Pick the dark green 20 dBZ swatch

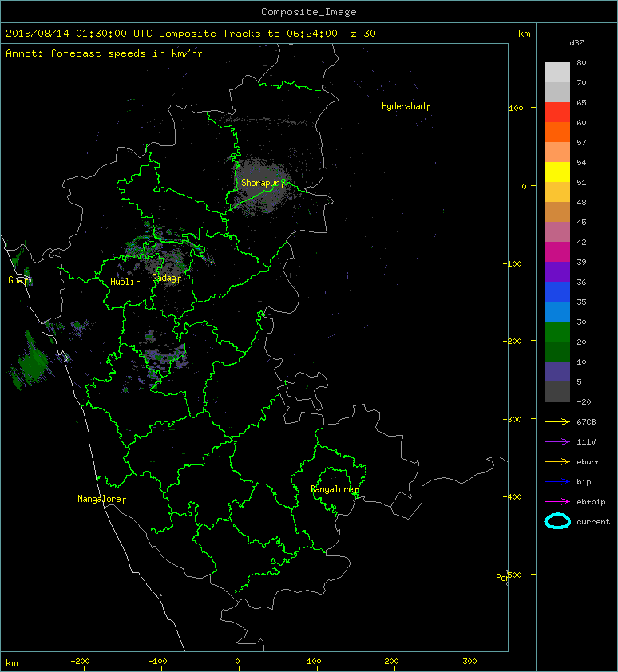pos(557,351)
